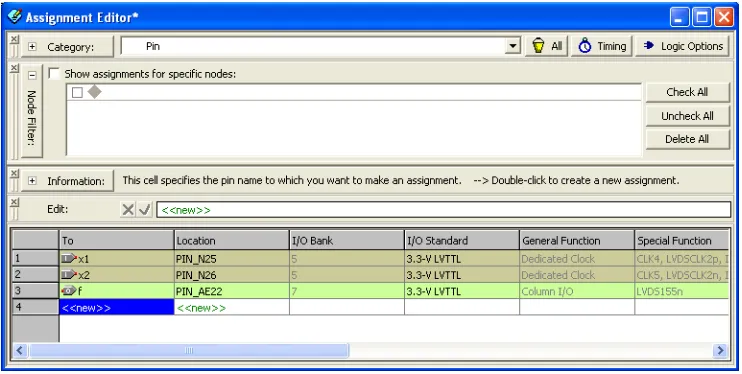Viewport: 742px width, 374px height.
Task: Expand the Category section
Action: (x=32, y=47)
